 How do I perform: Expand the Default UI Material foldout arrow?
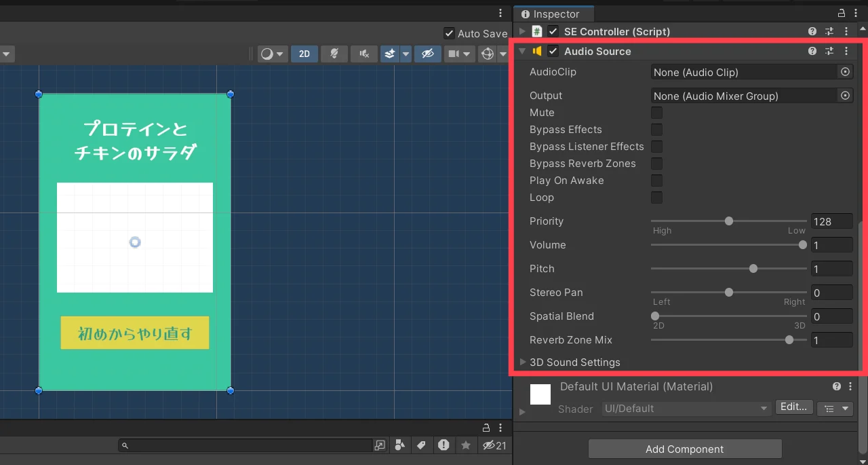[522, 412]
